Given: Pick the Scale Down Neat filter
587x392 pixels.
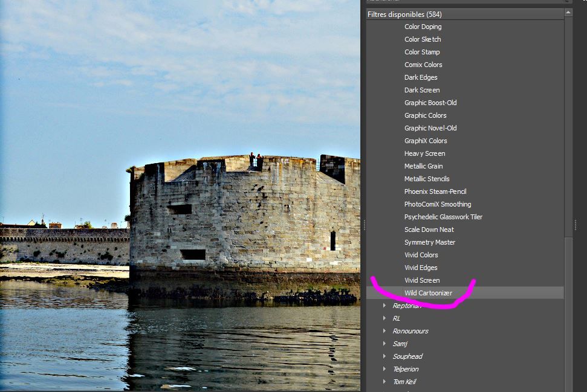Looking at the screenshot, I should (x=429, y=230).
